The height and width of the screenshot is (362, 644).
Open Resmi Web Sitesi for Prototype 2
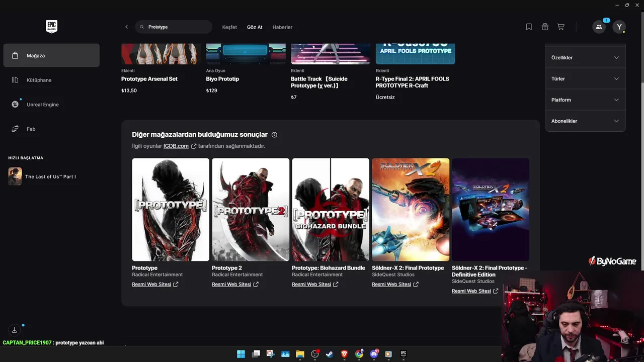pos(235,285)
